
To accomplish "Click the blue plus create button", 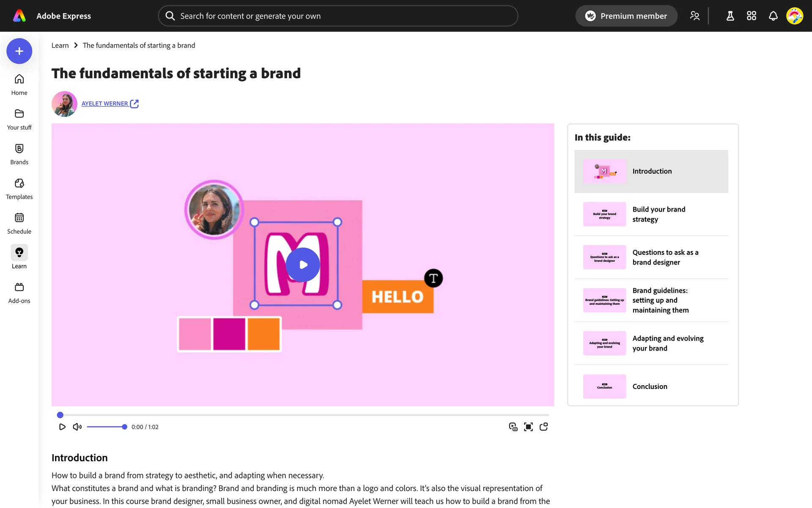I will (19, 51).
